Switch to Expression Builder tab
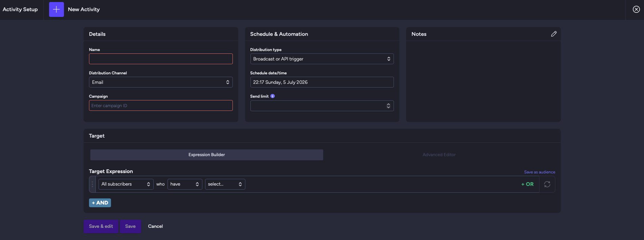Viewport: 644px width, 240px height. [x=206, y=155]
